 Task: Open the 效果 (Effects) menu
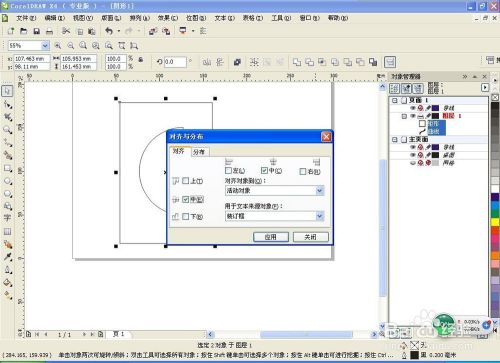tap(168, 18)
